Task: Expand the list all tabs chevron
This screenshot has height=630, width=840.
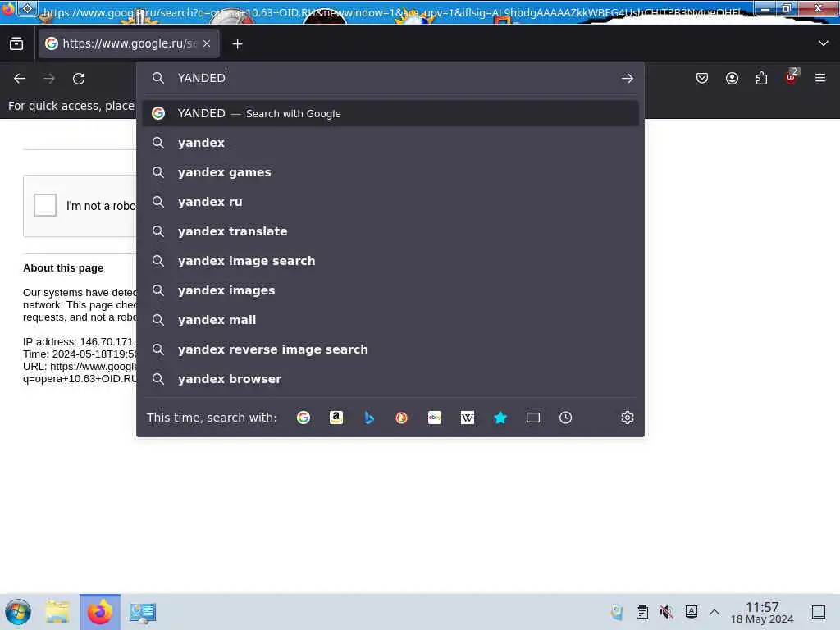Action: tap(824, 43)
